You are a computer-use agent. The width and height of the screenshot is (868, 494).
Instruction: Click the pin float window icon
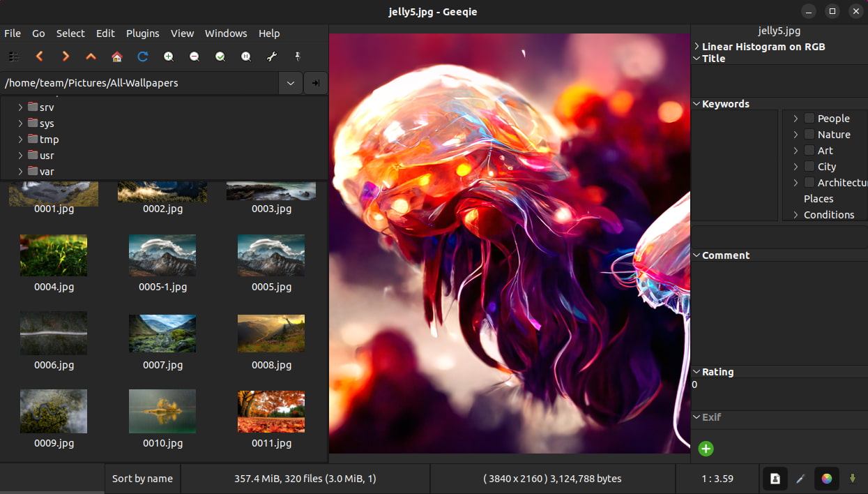point(298,57)
